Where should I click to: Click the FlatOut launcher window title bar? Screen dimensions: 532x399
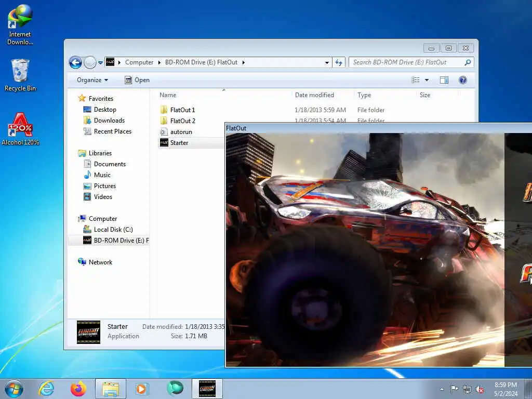click(378, 128)
